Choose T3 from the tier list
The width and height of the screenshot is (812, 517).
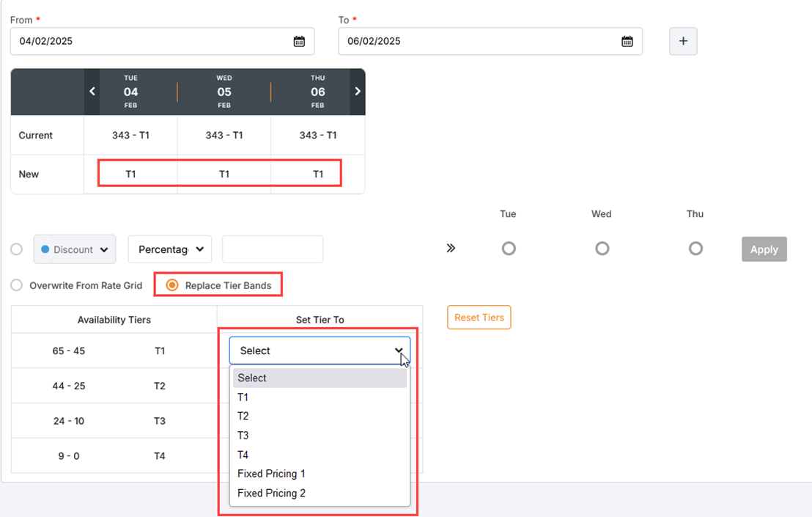click(x=243, y=436)
